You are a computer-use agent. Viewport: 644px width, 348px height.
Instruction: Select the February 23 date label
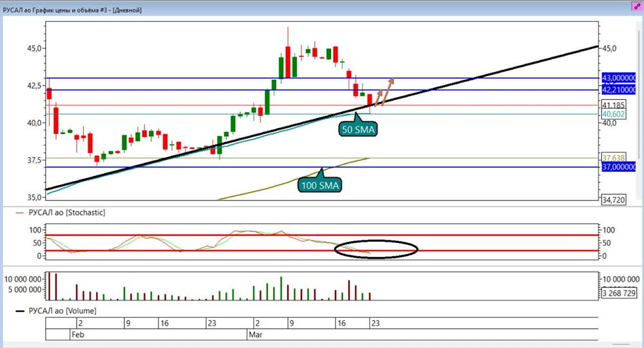coord(212,324)
